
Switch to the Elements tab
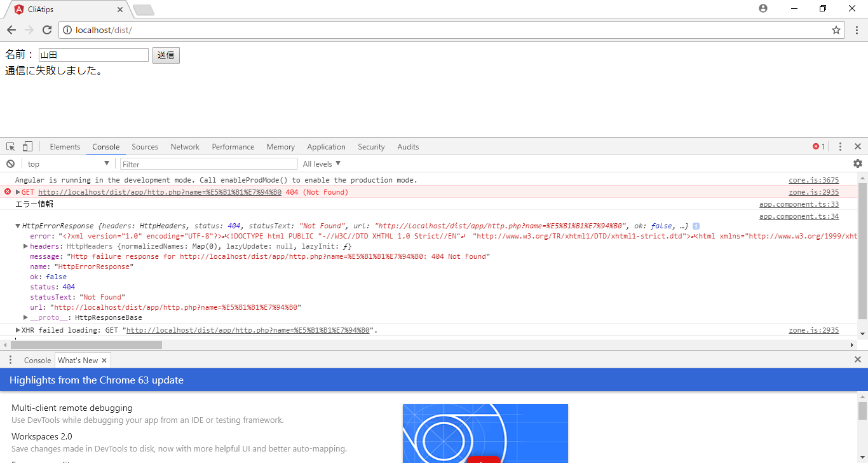tap(65, 146)
